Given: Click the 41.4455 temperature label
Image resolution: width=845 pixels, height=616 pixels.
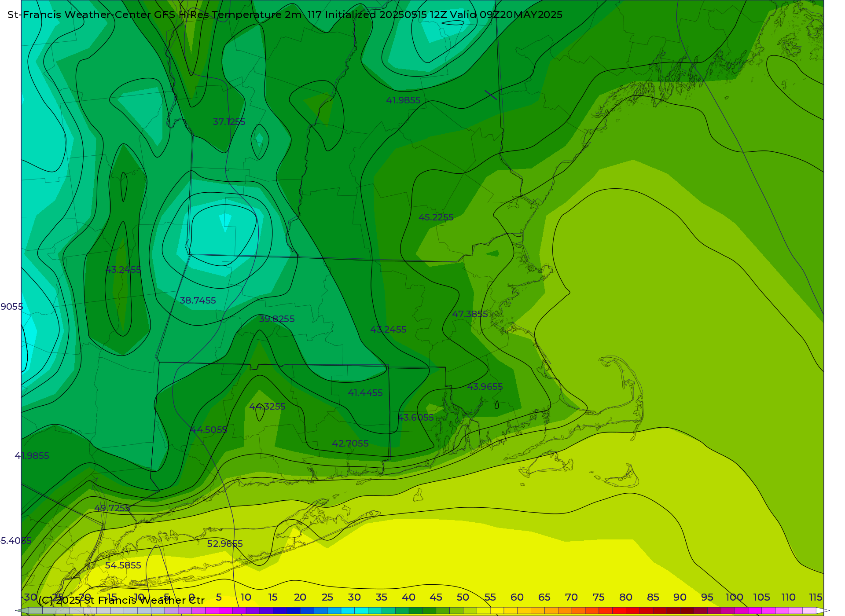Looking at the screenshot, I should [x=365, y=393].
